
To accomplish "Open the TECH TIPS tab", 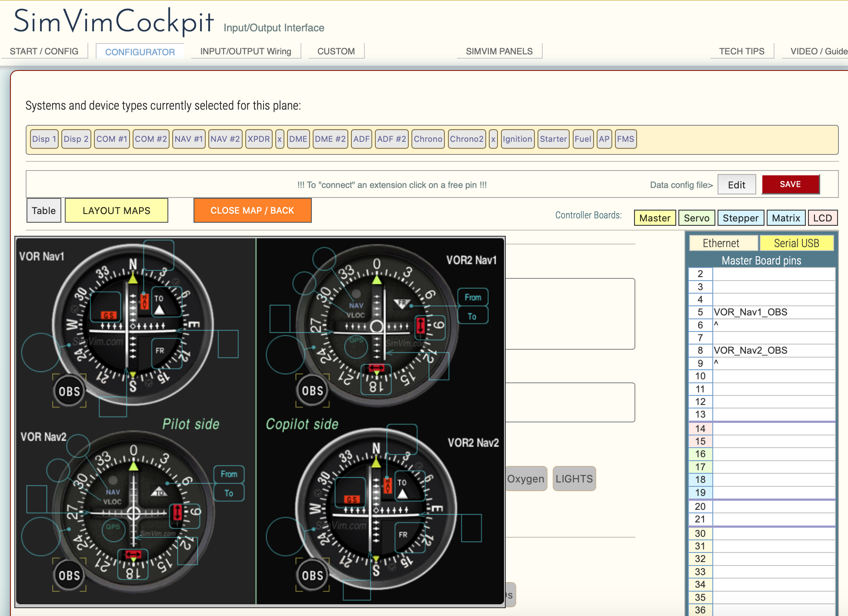I will coord(742,51).
